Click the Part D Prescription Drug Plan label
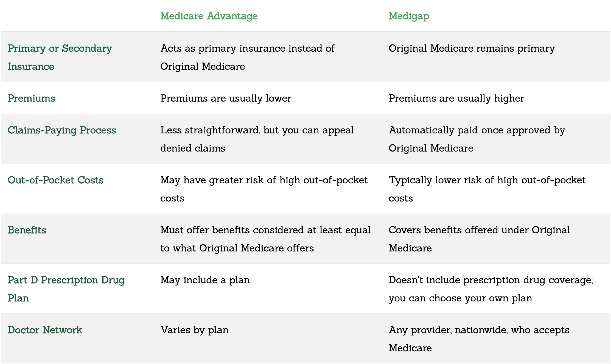 pos(66,289)
